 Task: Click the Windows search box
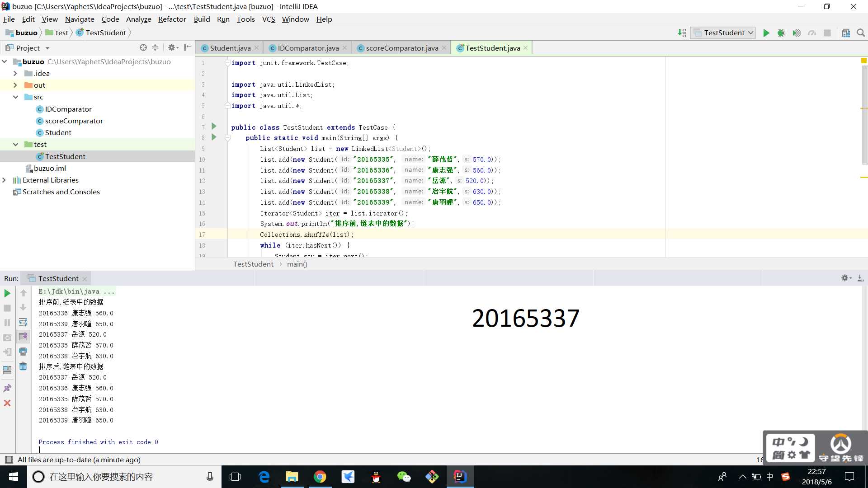click(124, 477)
